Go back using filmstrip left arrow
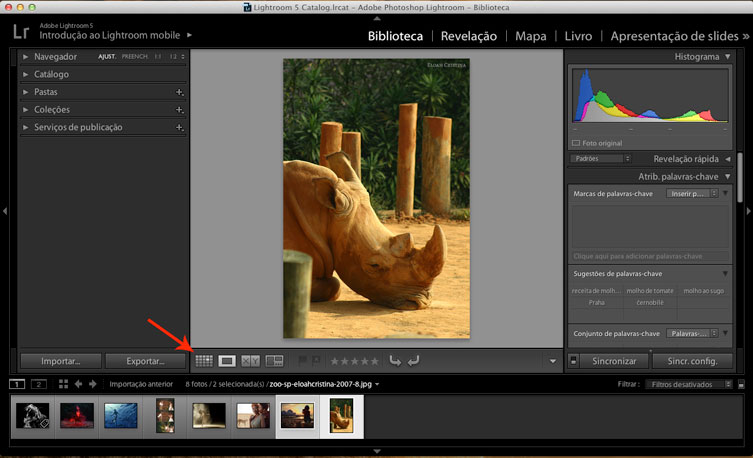The width and height of the screenshot is (753, 458). (79, 384)
